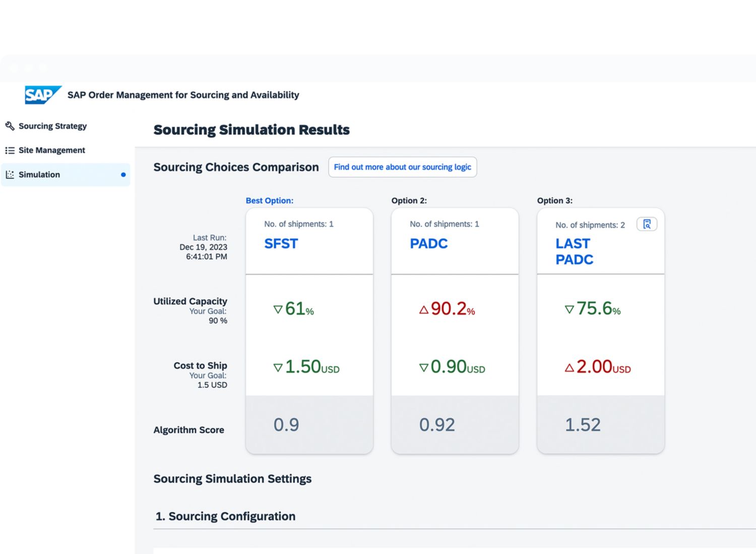Click the wrench icon beside Sourcing Strategy

(x=10, y=126)
